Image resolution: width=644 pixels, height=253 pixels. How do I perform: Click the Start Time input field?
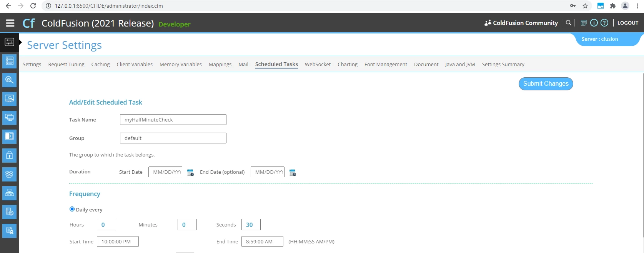[118, 241]
